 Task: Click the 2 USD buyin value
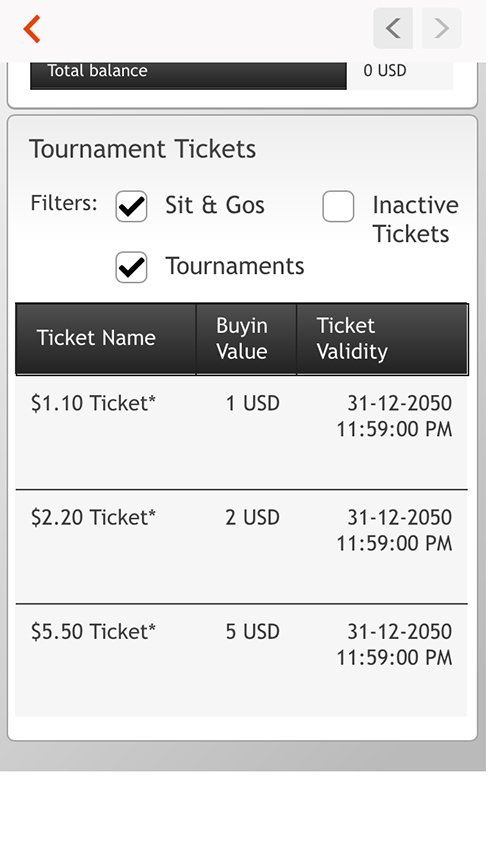point(252,518)
